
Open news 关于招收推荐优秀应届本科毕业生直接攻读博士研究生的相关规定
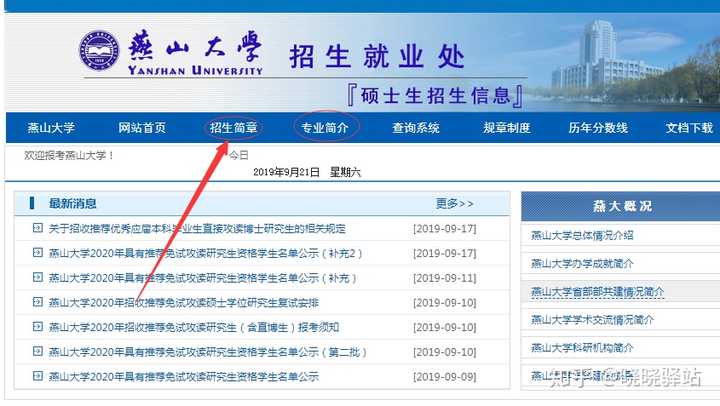click(x=197, y=229)
